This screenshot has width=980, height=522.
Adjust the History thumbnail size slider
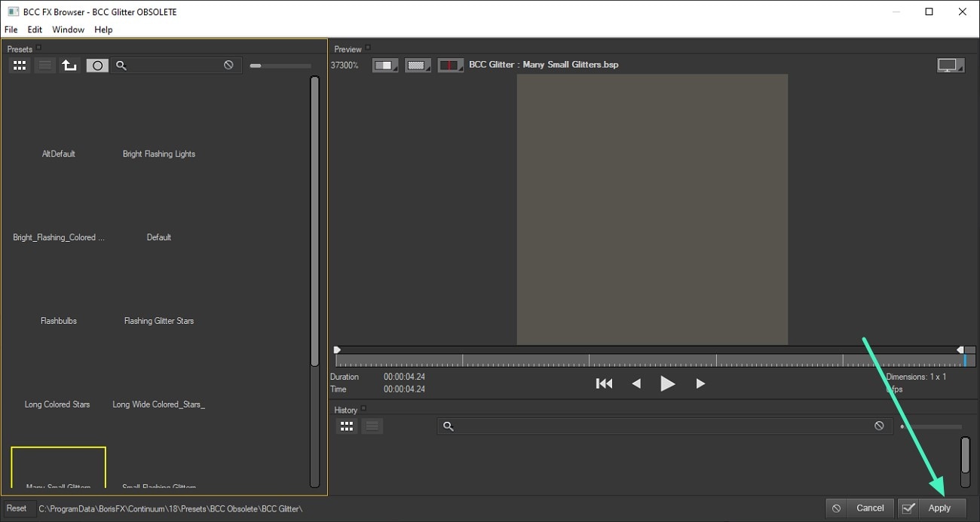coord(931,427)
